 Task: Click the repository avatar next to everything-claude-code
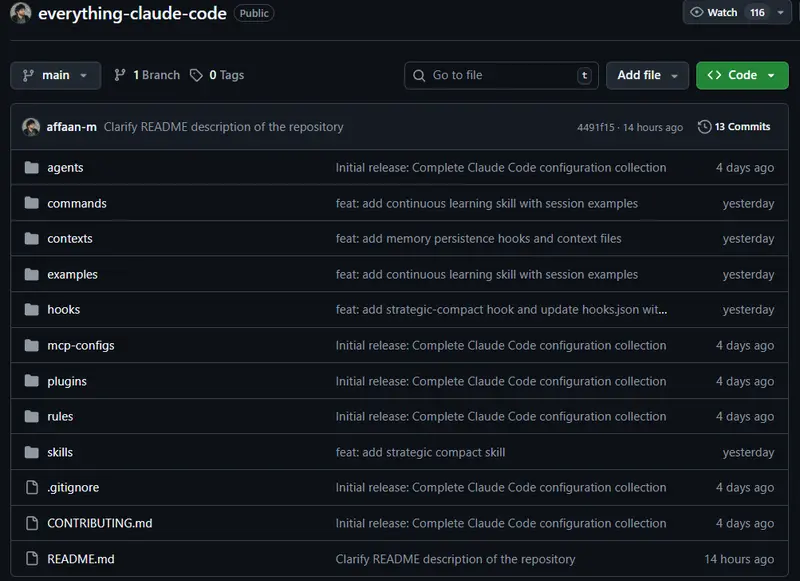pyautogui.click(x=22, y=13)
